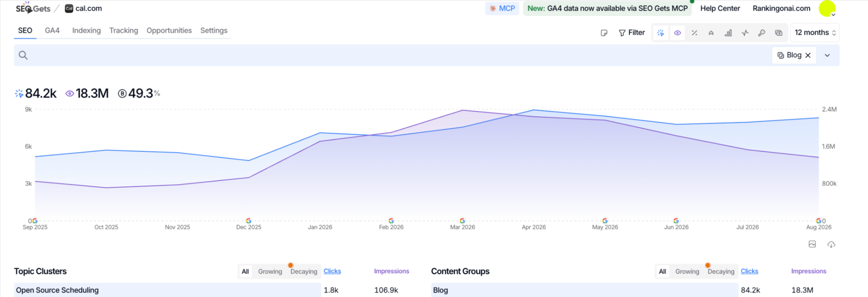
Task: Open the MCP badge link
Action: pos(502,8)
